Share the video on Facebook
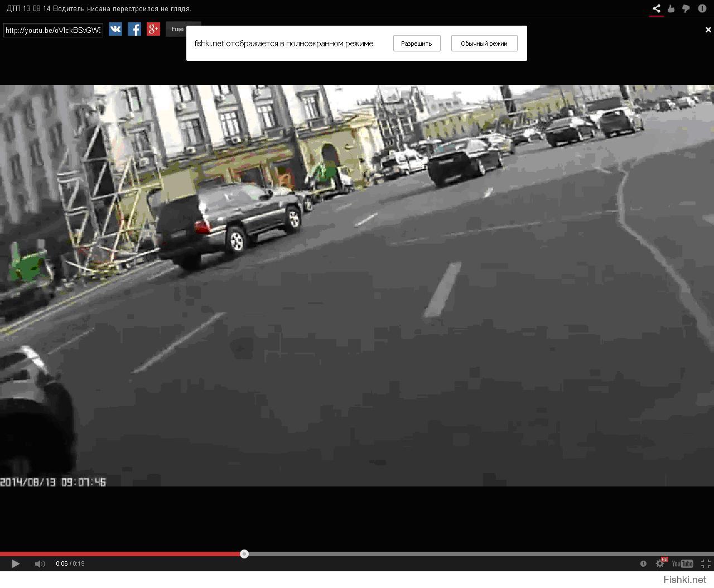The image size is (714, 588). point(134,30)
